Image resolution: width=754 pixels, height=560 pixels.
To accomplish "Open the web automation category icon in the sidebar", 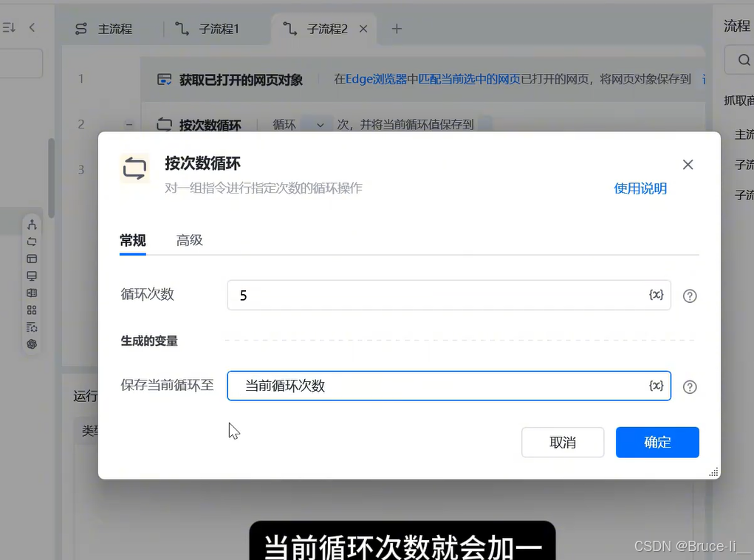I will (32, 259).
